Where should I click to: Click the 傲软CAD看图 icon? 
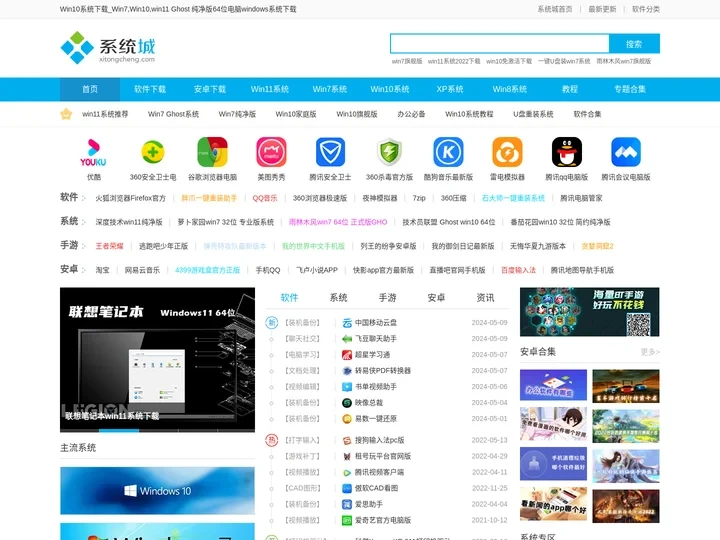(x=347, y=488)
